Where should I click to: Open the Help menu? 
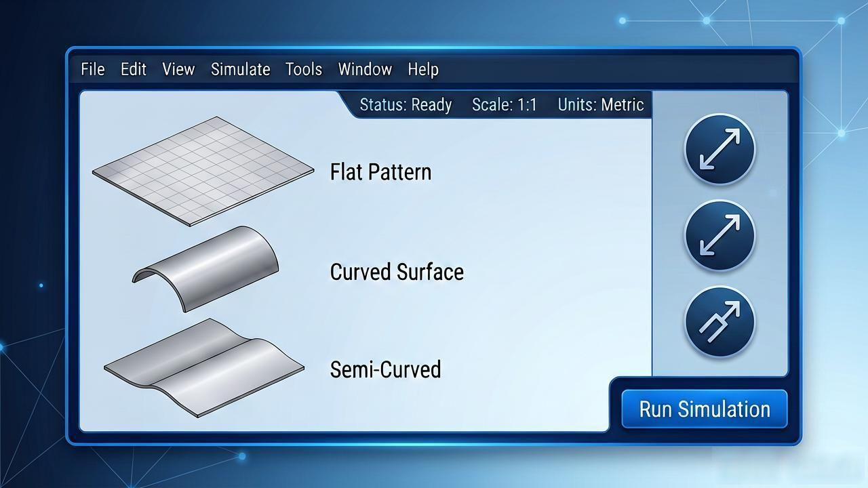[x=423, y=69]
